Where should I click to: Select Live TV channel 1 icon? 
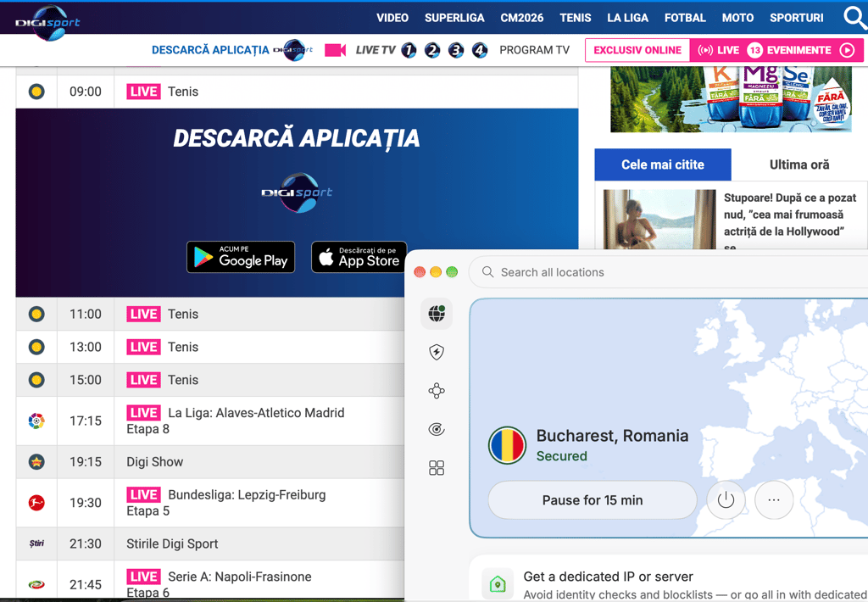(x=409, y=50)
